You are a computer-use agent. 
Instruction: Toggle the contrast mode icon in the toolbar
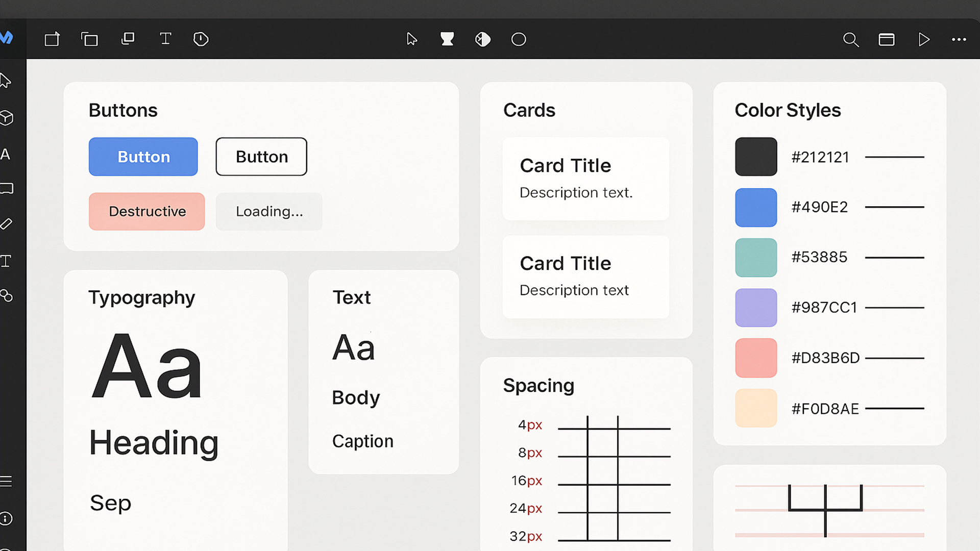coord(482,39)
